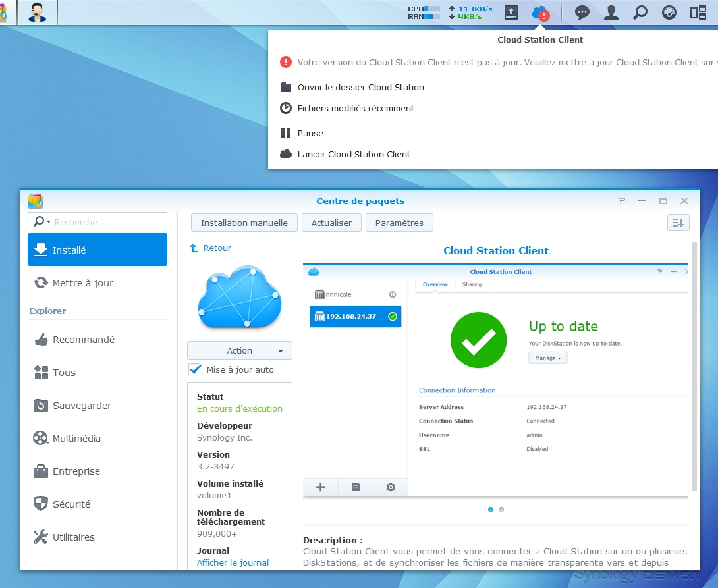Open the Sécurité category

click(x=97, y=504)
